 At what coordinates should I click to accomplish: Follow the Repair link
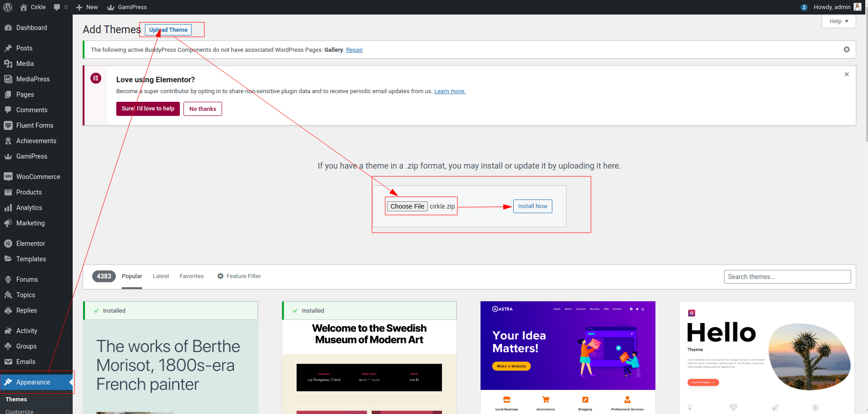coord(354,50)
